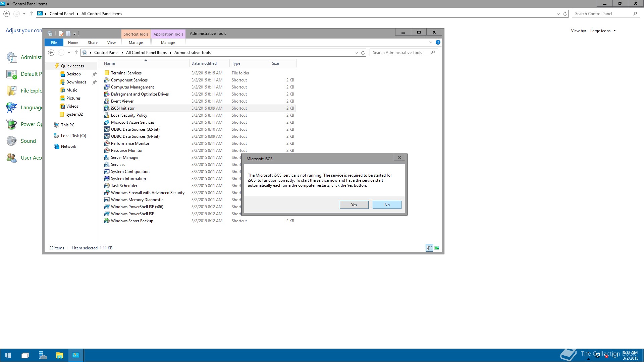This screenshot has width=644, height=362.
Task: Open File Explorer from the taskbar
Action: point(59,355)
